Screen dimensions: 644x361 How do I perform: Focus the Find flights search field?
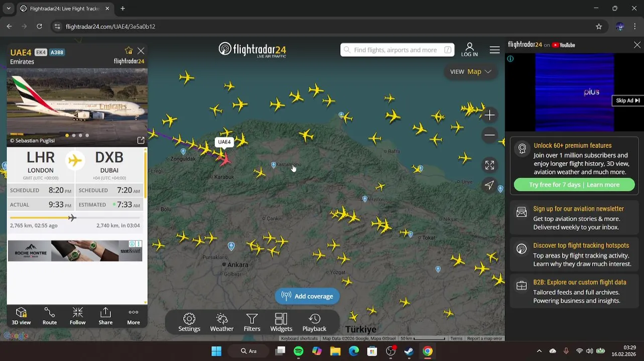coord(397,50)
